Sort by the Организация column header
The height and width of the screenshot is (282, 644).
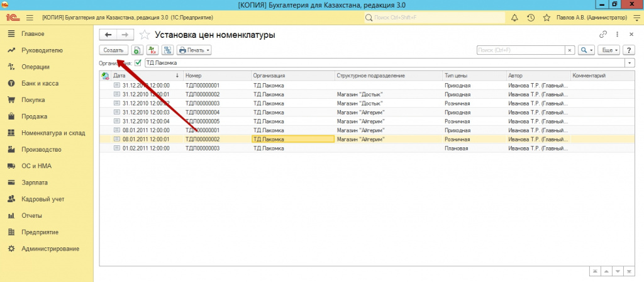[293, 76]
